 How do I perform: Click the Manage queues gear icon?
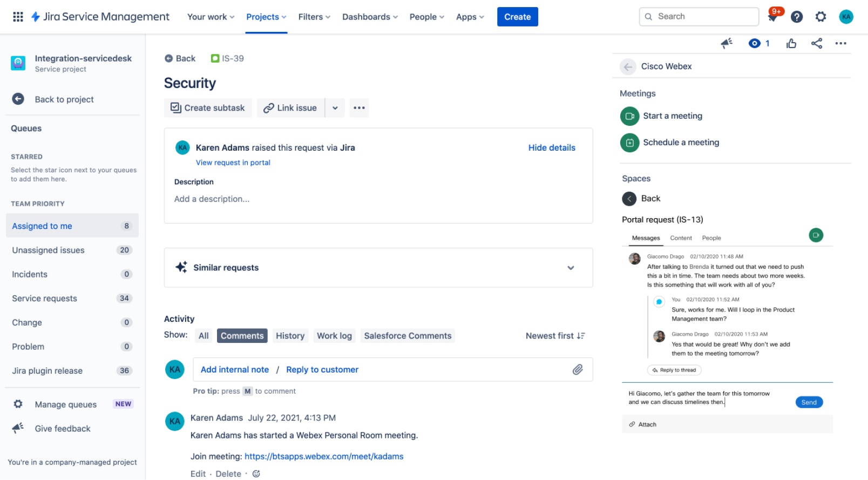pyautogui.click(x=18, y=404)
